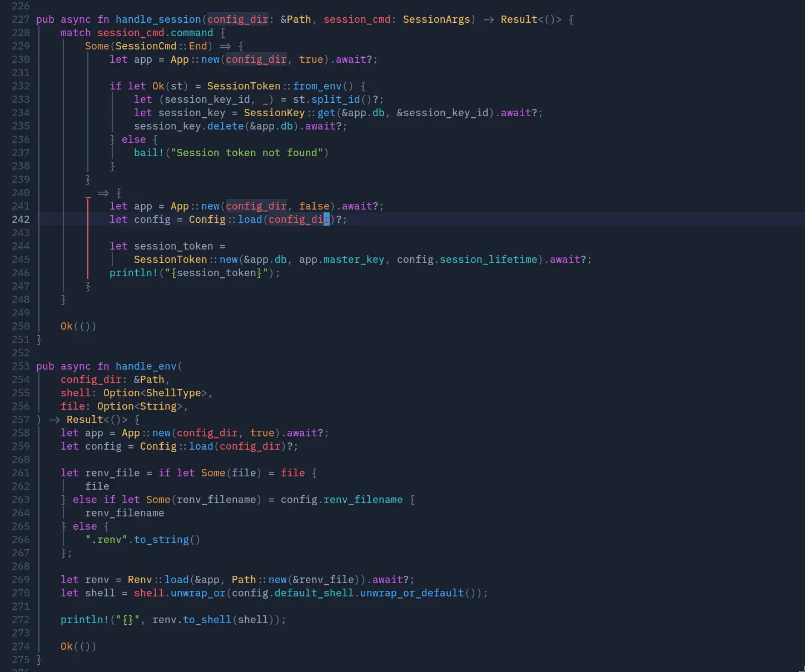Click line number 227 in the gutter

[x=21, y=19]
